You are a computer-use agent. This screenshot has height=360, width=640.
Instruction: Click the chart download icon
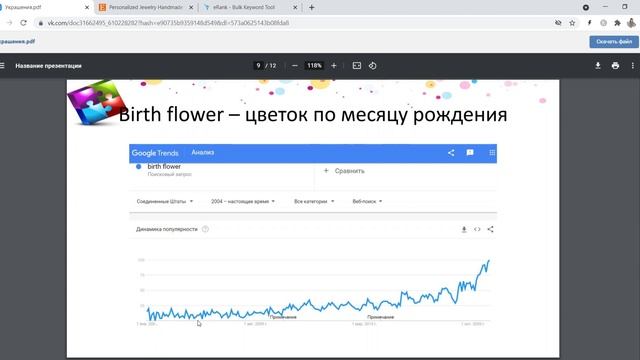(x=464, y=229)
